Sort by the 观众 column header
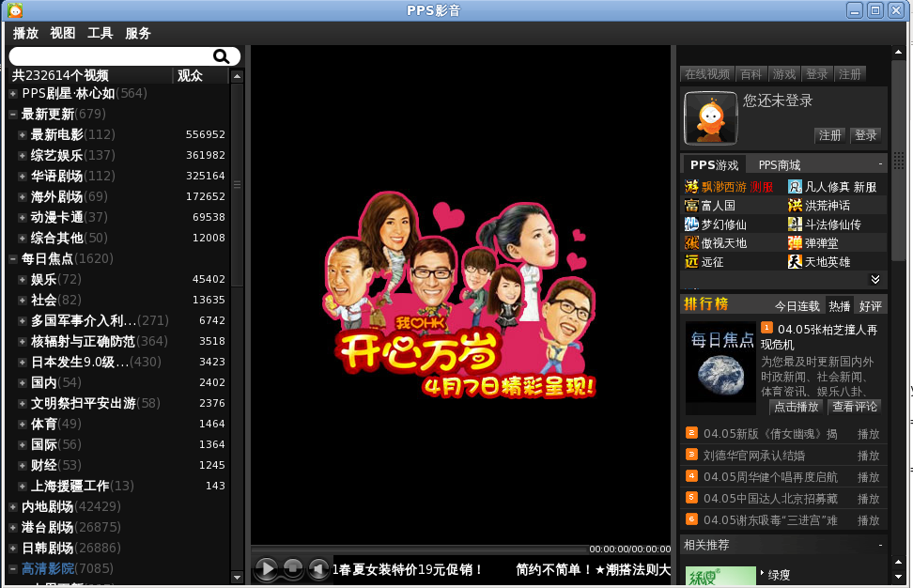 pos(200,76)
